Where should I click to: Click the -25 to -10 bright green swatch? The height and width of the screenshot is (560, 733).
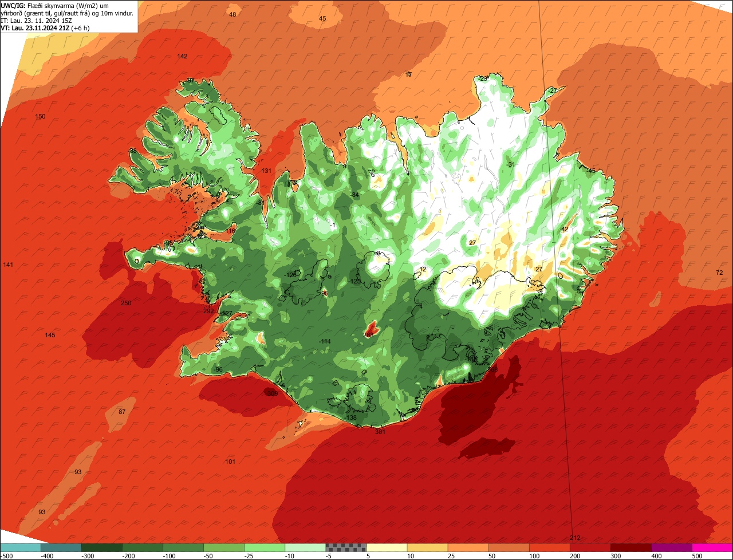pos(265,547)
